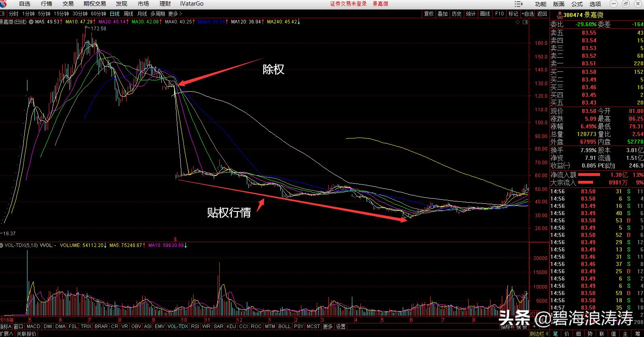Open the 期权交易 menu
Screen dimensions: 644x337
(x=95, y=4)
